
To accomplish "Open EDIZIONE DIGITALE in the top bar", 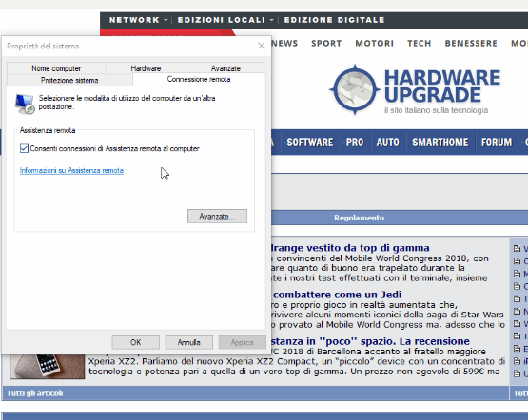I will click(334, 20).
